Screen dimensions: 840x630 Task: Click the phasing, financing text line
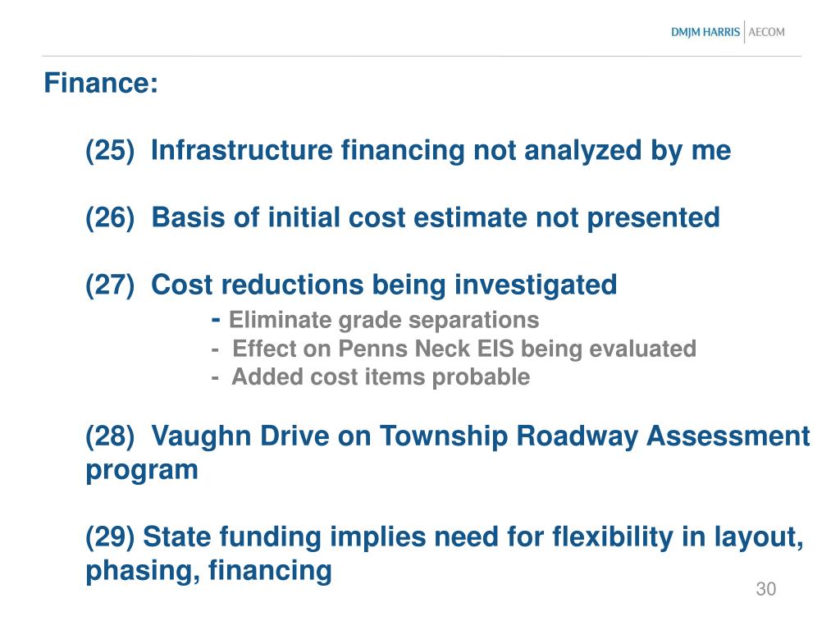click(x=209, y=571)
